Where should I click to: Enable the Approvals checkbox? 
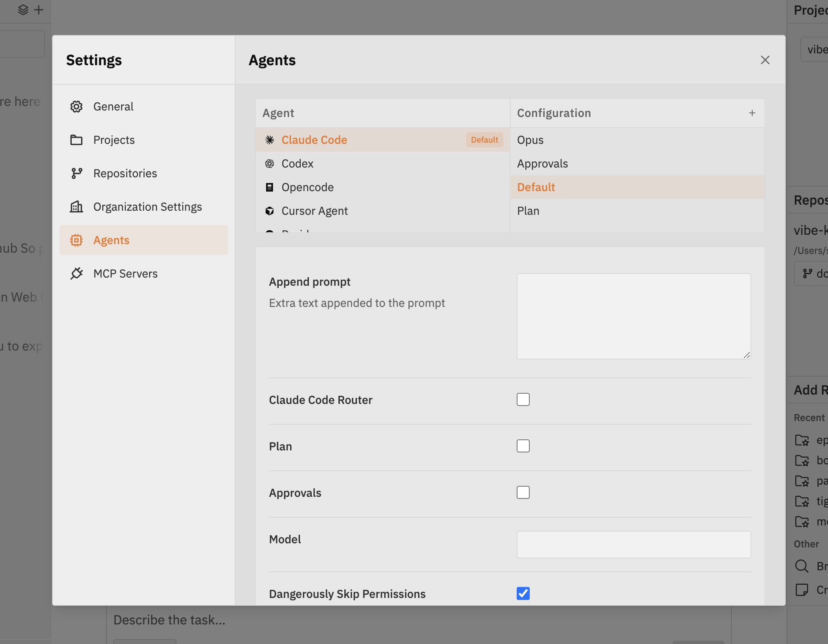pos(523,492)
